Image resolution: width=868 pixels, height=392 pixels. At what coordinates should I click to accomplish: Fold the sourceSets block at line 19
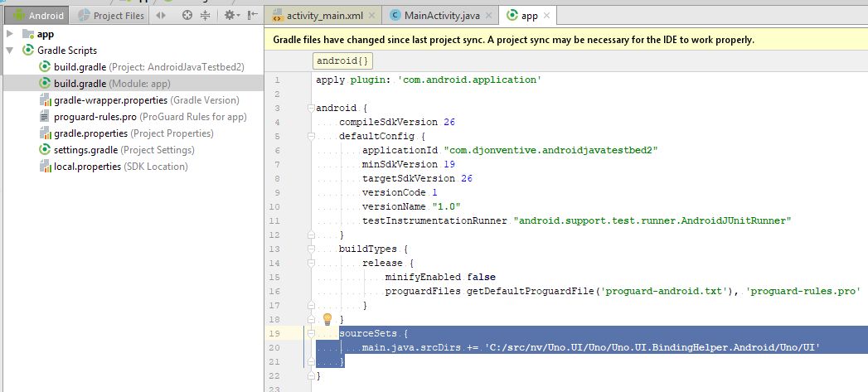311,334
